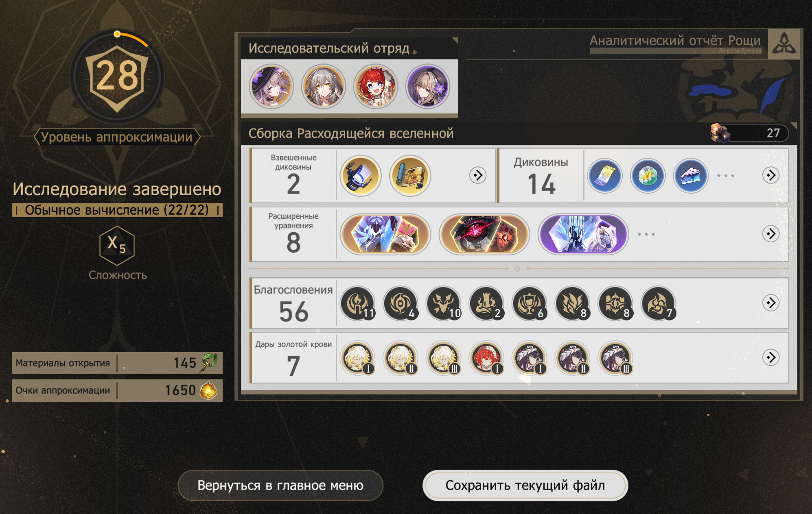Click the red-haired character portrait in squad

(375, 86)
